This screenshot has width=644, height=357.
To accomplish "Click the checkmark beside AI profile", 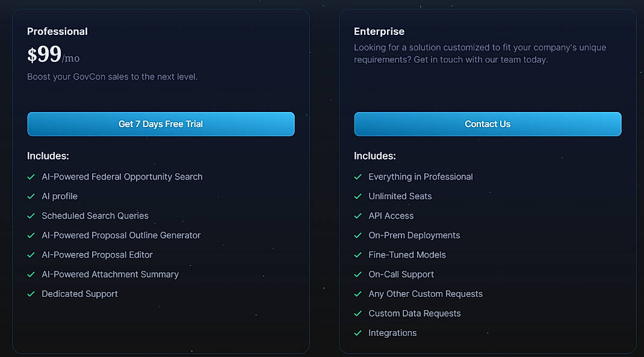I will (31, 196).
